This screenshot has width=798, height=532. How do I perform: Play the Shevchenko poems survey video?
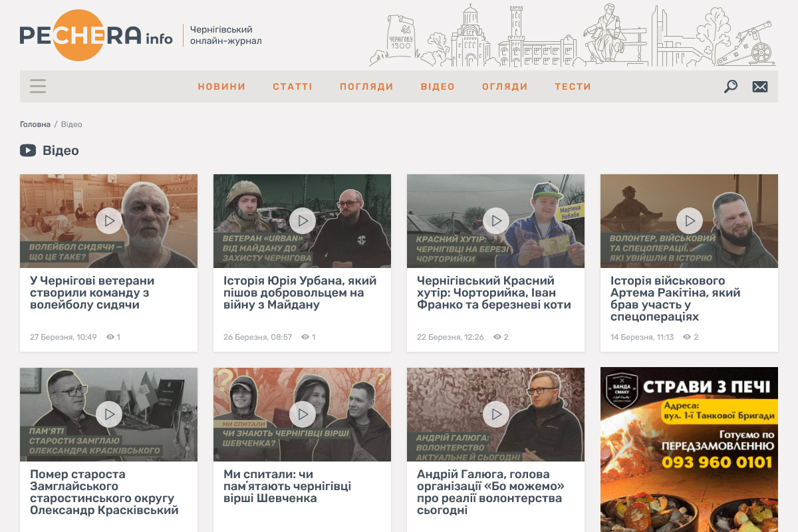pyautogui.click(x=303, y=414)
